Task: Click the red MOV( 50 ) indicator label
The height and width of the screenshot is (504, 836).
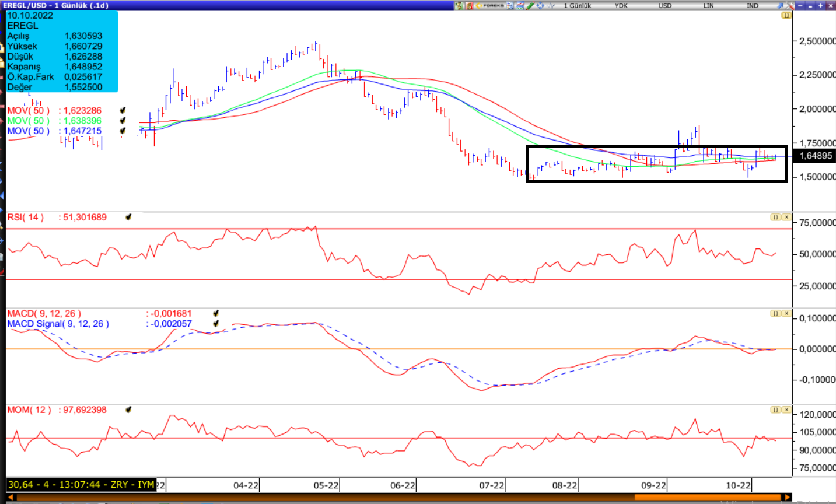Action: (29, 110)
